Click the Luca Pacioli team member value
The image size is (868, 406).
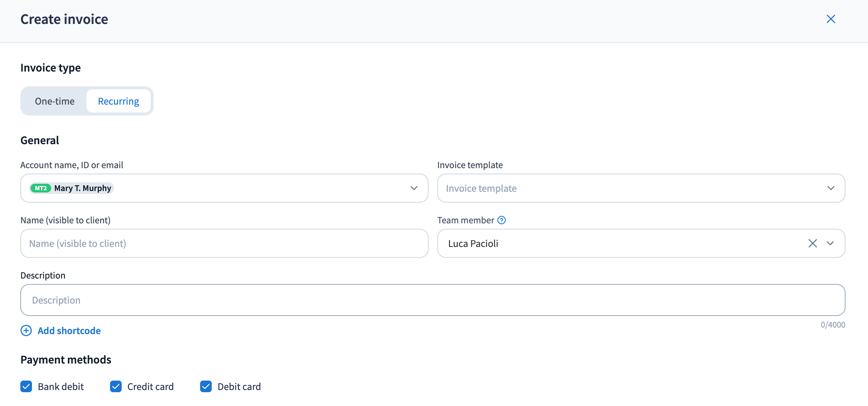coord(473,244)
